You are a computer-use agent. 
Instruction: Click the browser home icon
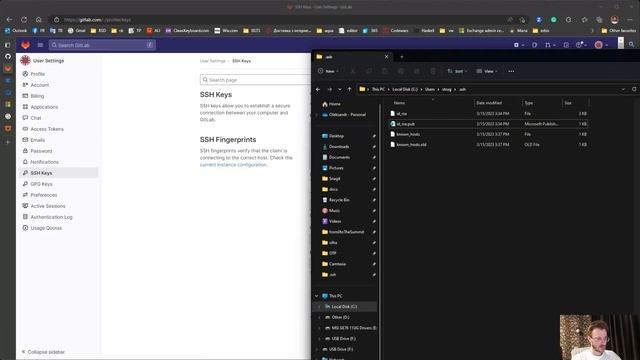(38, 20)
